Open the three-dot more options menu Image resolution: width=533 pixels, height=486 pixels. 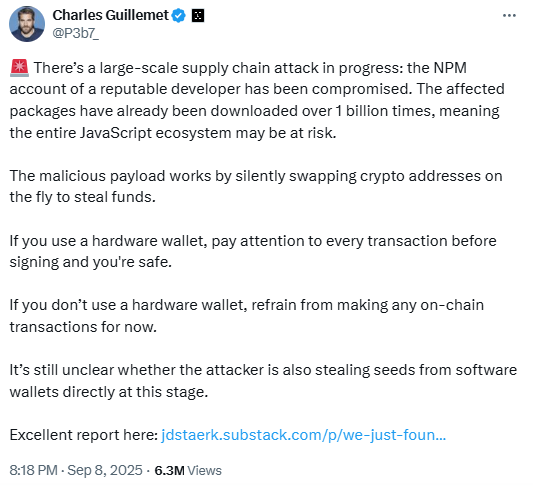[x=509, y=16]
